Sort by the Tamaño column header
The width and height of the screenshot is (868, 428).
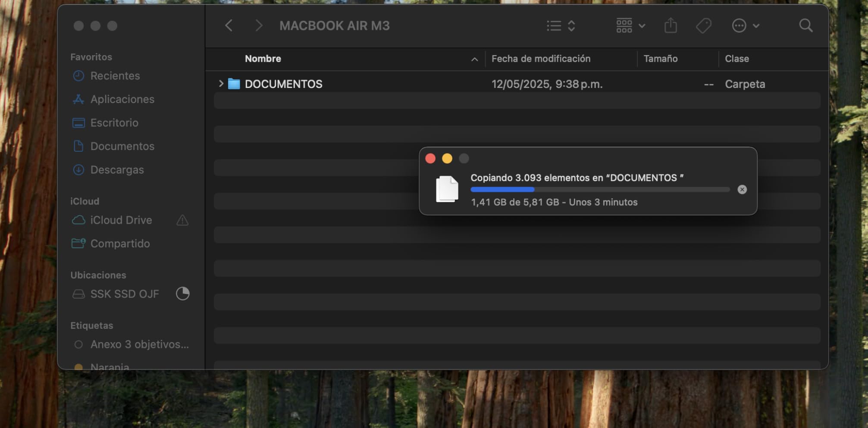point(660,59)
